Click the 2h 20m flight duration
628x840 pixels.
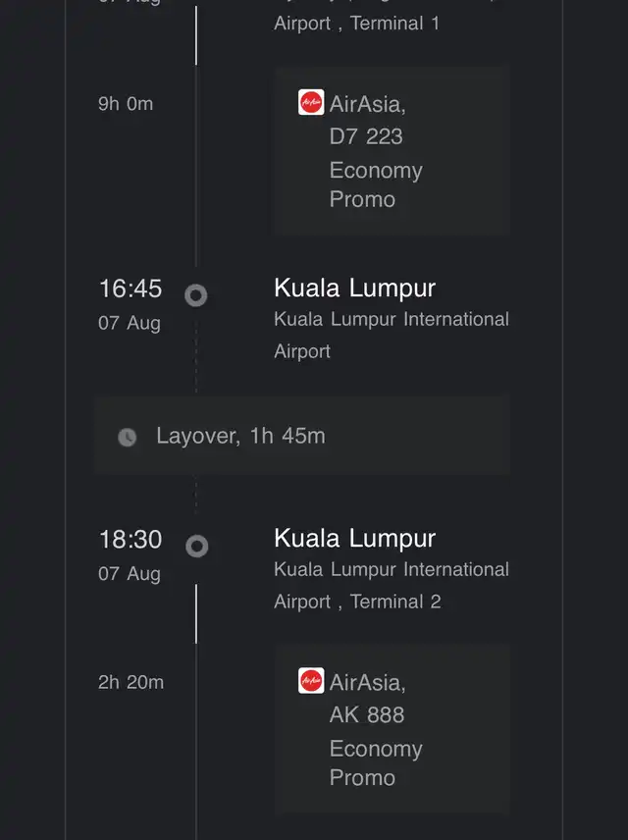131,682
